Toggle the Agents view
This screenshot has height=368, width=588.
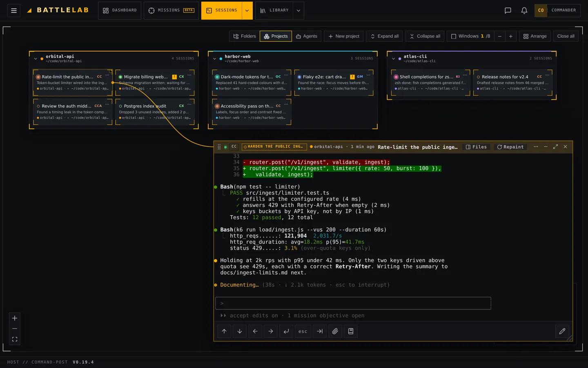tap(307, 36)
